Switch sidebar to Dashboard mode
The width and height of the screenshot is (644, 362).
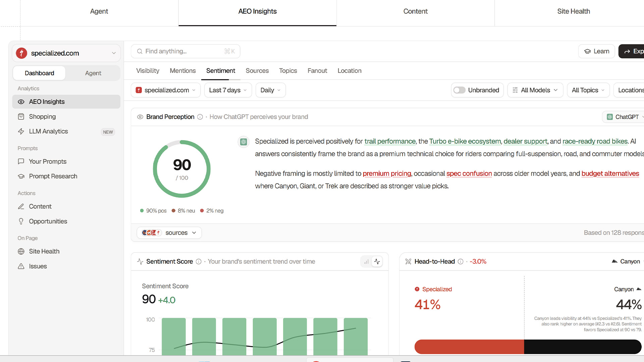tap(39, 73)
